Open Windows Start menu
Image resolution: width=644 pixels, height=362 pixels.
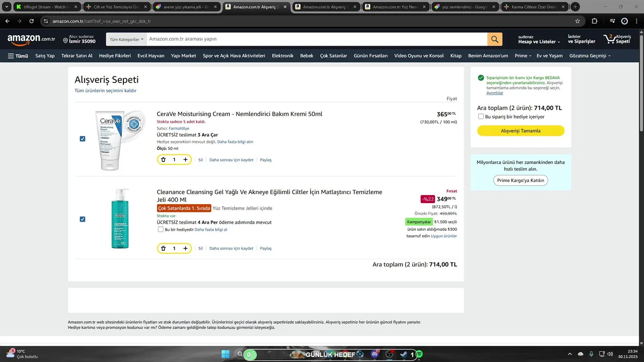tap(225, 354)
